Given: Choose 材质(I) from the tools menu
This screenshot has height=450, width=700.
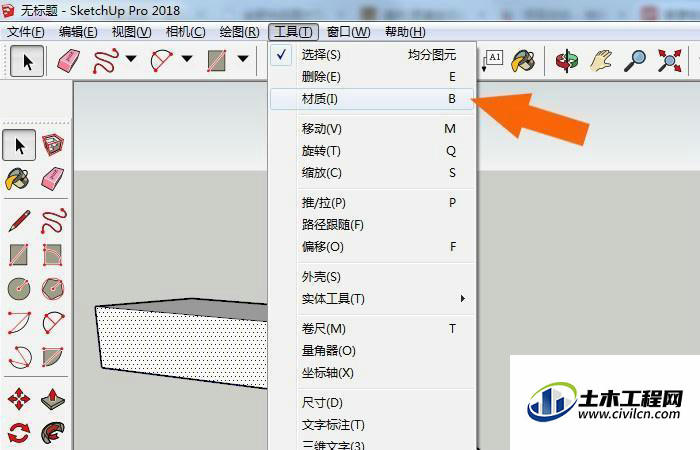Looking at the screenshot, I should point(371,99).
